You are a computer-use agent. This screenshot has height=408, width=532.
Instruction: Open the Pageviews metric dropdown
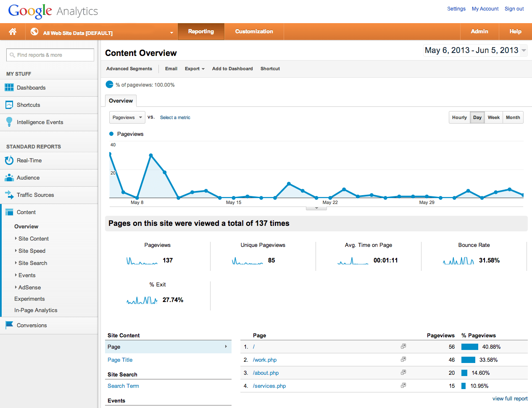click(127, 117)
